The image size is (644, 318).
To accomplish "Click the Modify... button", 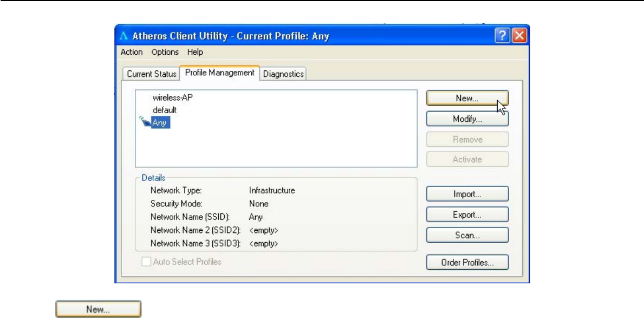I will (467, 119).
